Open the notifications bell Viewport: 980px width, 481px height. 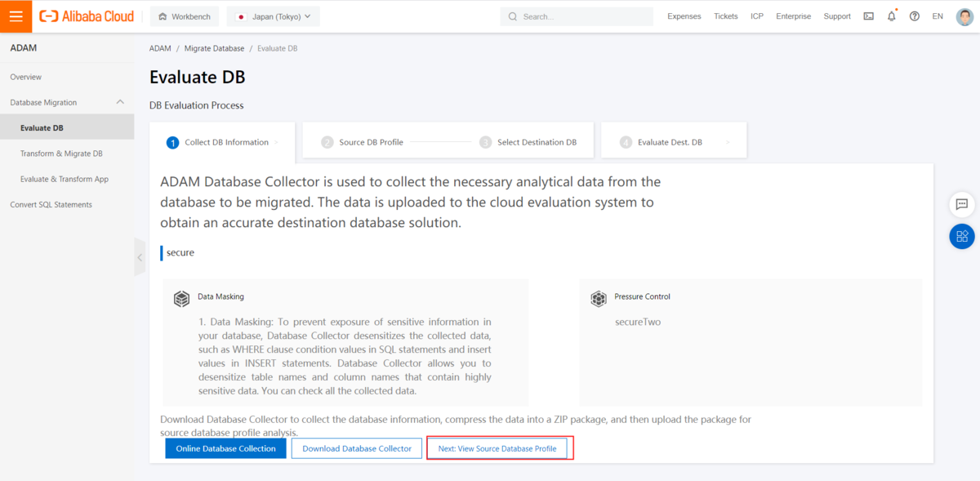click(891, 16)
